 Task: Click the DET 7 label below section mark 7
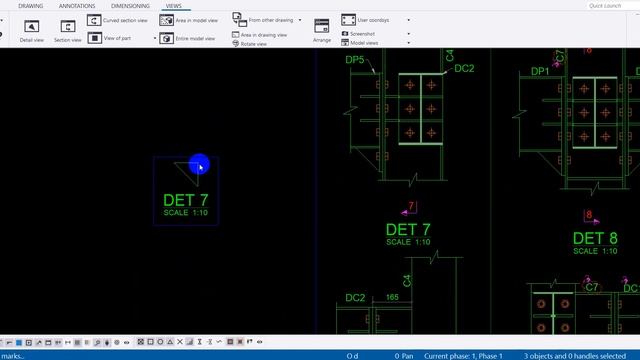pyautogui.click(x=408, y=230)
